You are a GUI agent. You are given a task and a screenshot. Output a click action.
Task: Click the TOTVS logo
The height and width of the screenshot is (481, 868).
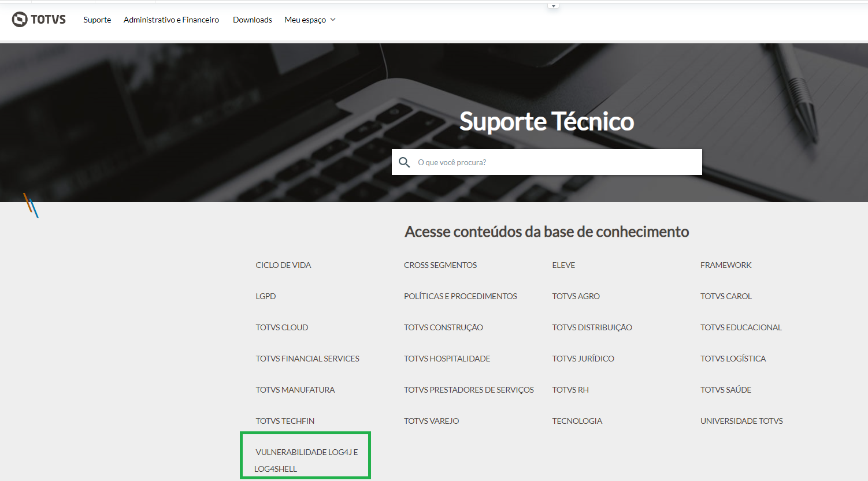point(39,20)
